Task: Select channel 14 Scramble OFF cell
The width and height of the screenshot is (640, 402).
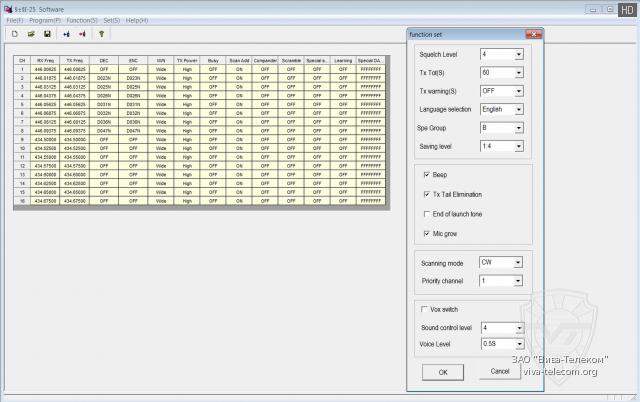Action: [x=291, y=183]
